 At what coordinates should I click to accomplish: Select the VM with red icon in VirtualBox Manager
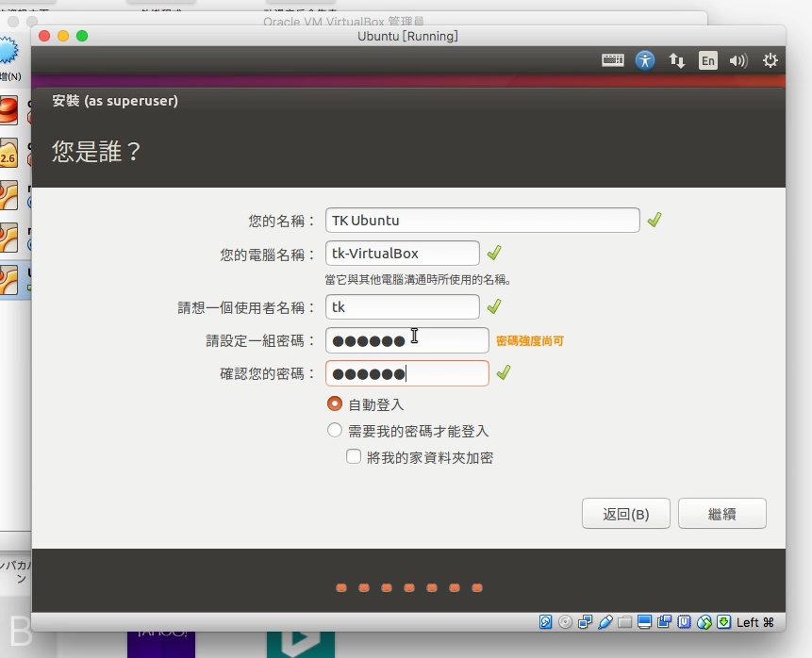[8, 110]
